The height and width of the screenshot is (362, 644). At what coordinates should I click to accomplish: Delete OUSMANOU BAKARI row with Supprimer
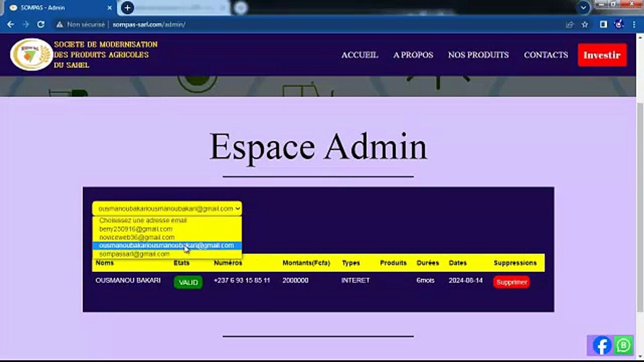pyautogui.click(x=512, y=282)
